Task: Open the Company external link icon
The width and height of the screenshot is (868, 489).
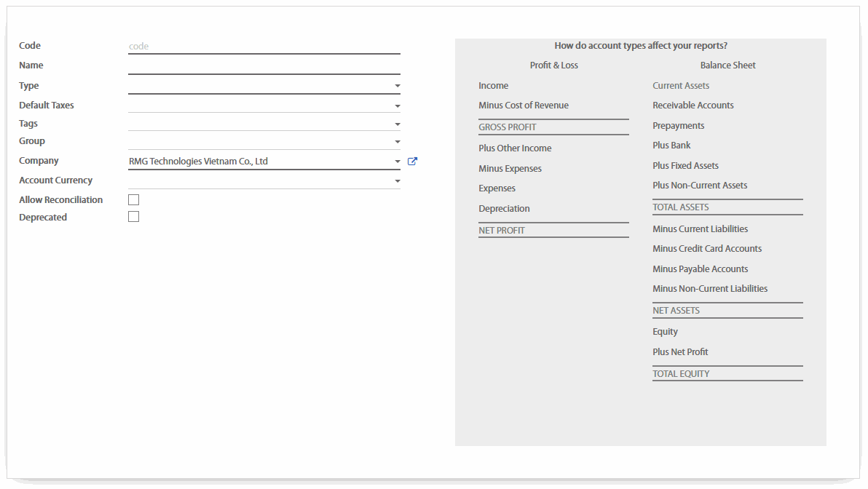Action: (412, 162)
